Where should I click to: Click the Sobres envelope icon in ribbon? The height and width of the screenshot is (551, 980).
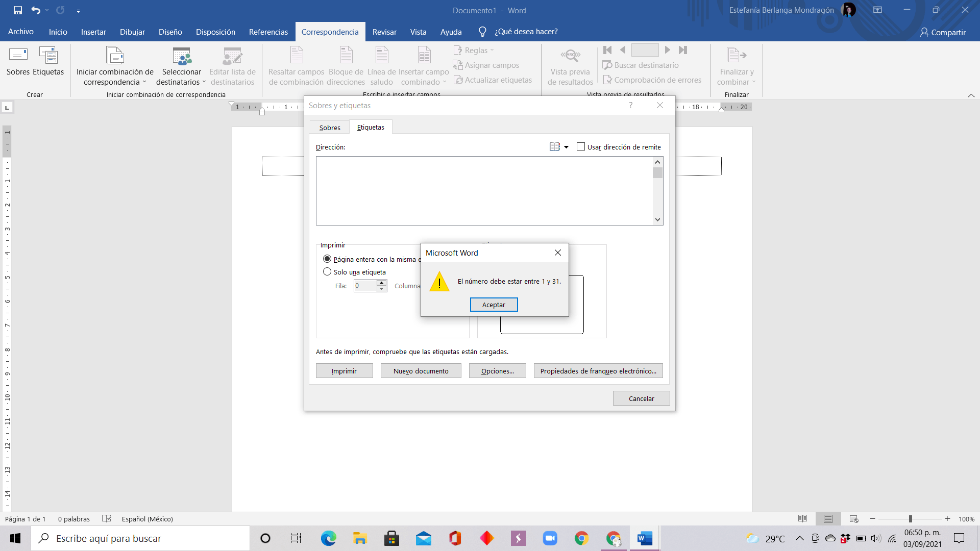pyautogui.click(x=18, y=55)
